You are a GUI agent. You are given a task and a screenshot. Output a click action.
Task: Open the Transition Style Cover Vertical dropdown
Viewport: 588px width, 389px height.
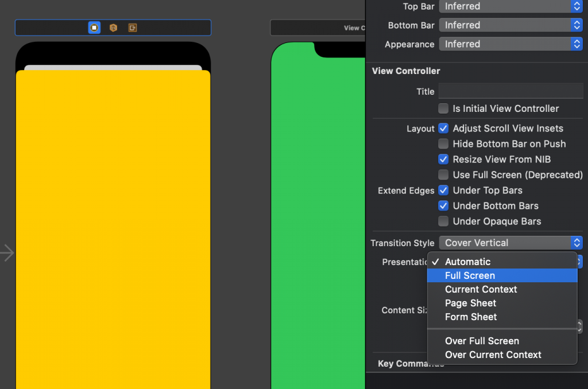click(510, 243)
